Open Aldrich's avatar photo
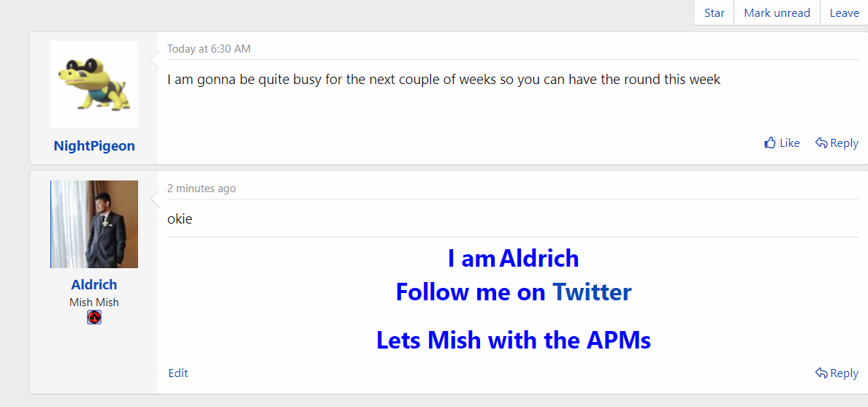Screen dimensions: 868x407 tap(94, 224)
